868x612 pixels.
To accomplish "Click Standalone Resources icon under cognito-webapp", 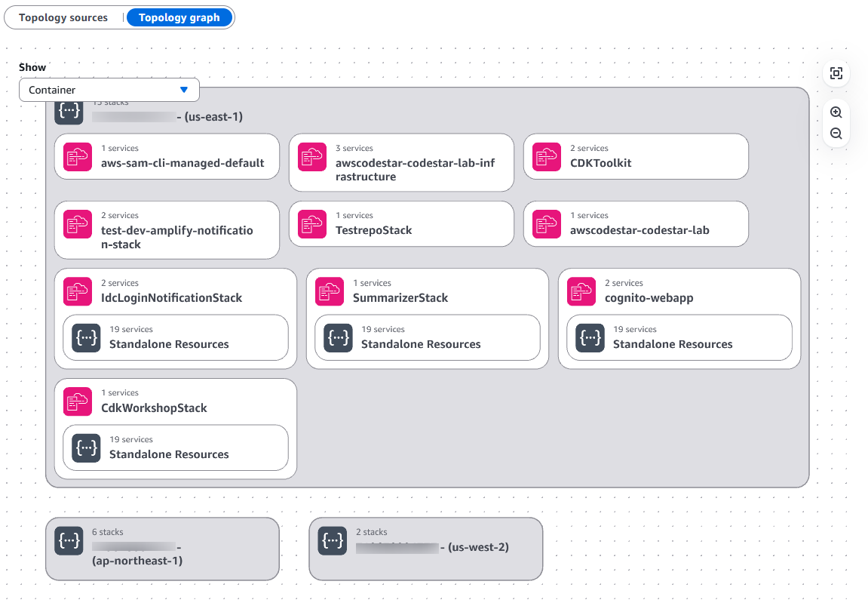I will pyautogui.click(x=590, y=338).
